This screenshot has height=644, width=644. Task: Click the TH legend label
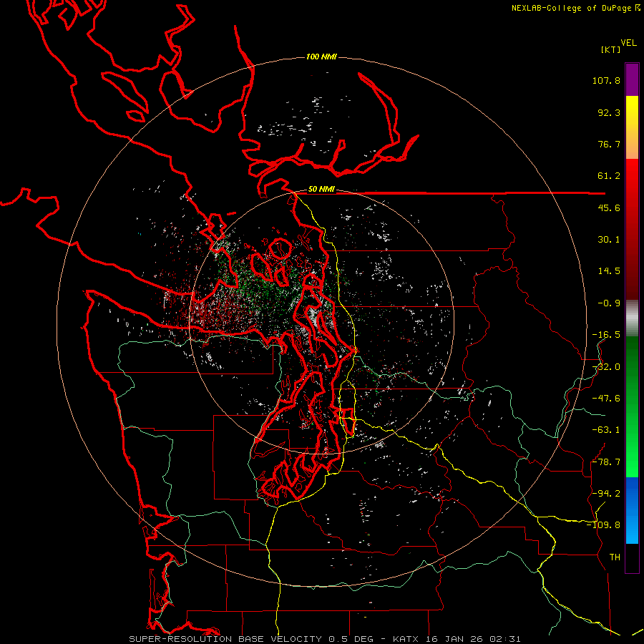pyautogui.click(x=615, y=557)
